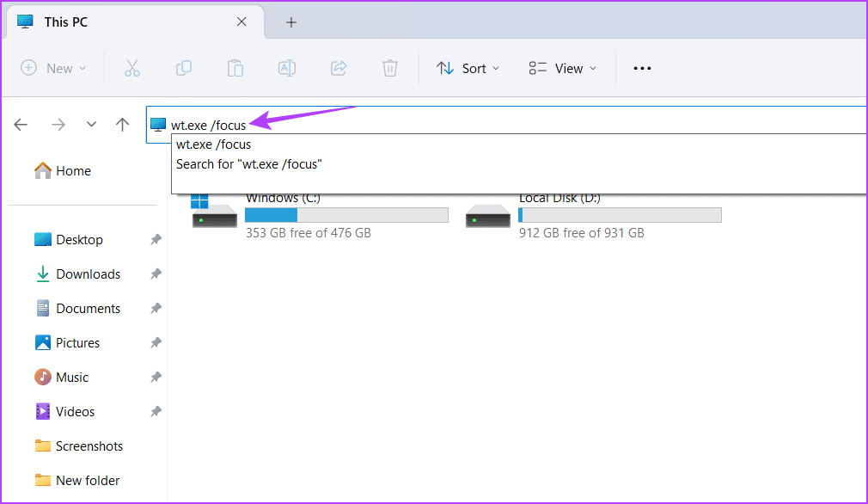Image resolution: width=868 pixels, height=504 pixels.
Task: Open Documents in the sidebar
Action: tap(77, 309)
